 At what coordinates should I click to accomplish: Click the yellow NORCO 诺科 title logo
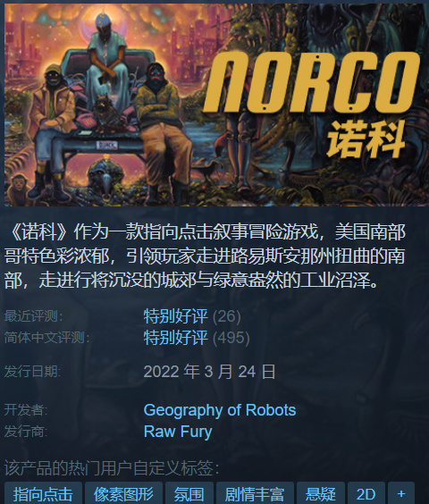312,105
